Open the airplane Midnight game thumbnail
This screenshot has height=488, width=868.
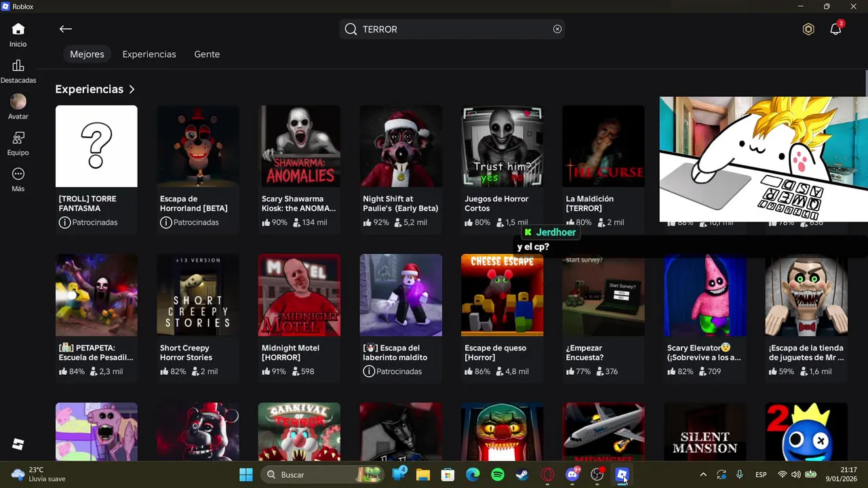coord(604,432)
